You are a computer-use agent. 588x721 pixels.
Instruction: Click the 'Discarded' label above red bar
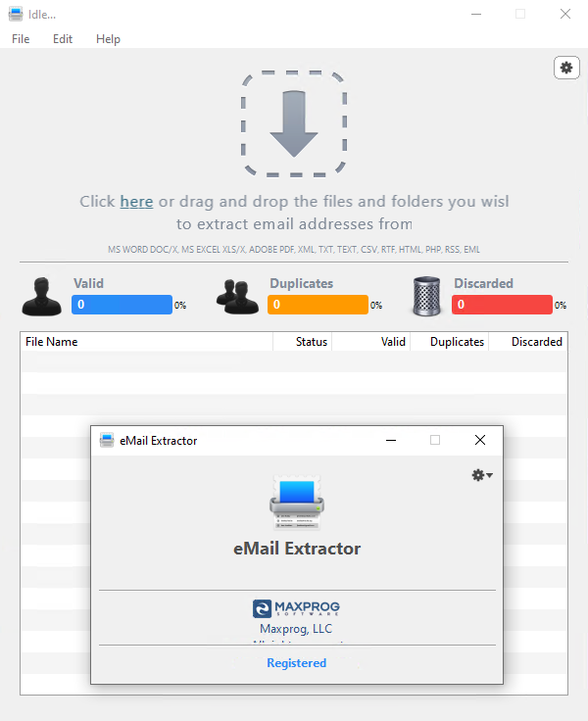tap(483, 283)
